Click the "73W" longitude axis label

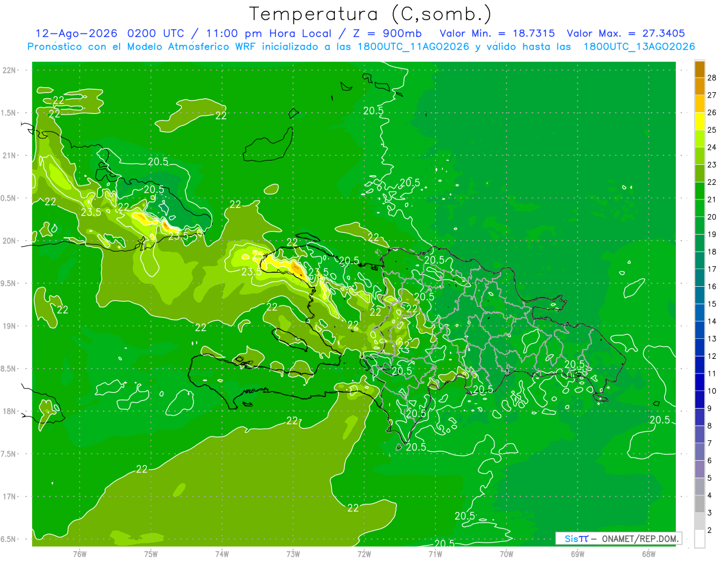293,554
